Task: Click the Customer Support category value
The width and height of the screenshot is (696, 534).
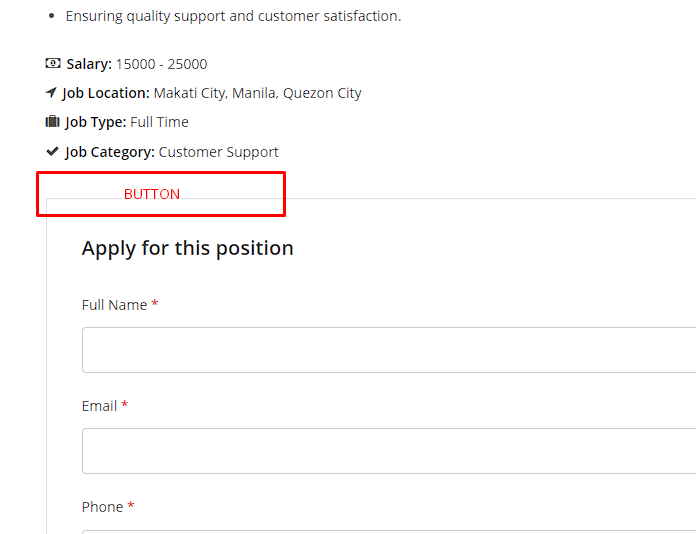Action: click(218, 152)
